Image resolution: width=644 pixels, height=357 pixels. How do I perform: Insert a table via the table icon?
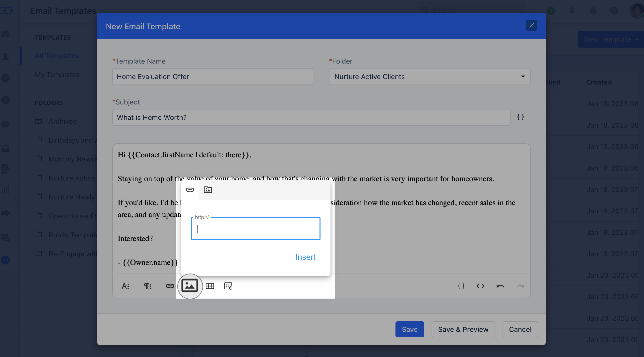pyautogui.click(x=210, y=286)
